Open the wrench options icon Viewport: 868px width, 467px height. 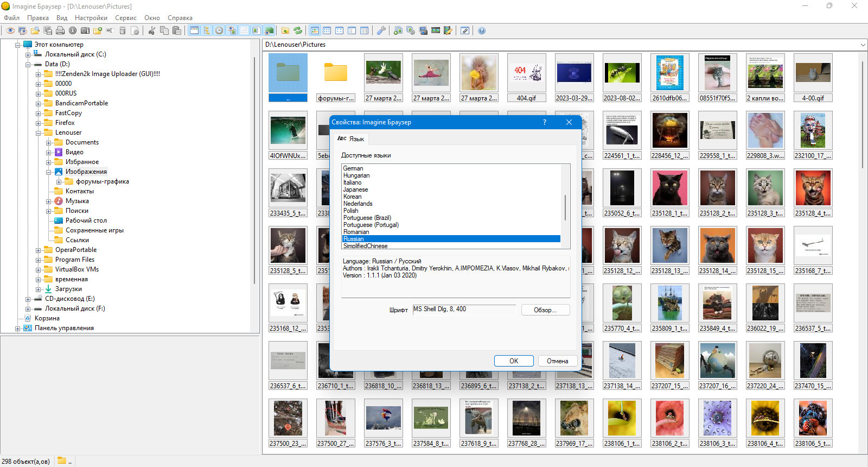(x=381, y=30)
